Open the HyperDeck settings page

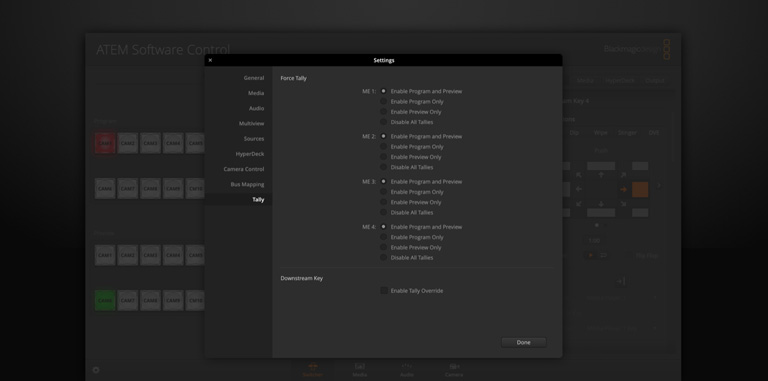point(250,154)
